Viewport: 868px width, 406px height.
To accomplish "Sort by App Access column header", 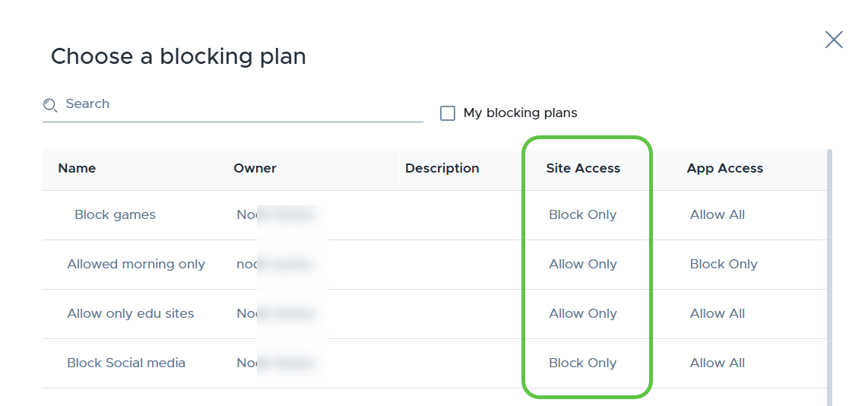I will pos(725,168).
